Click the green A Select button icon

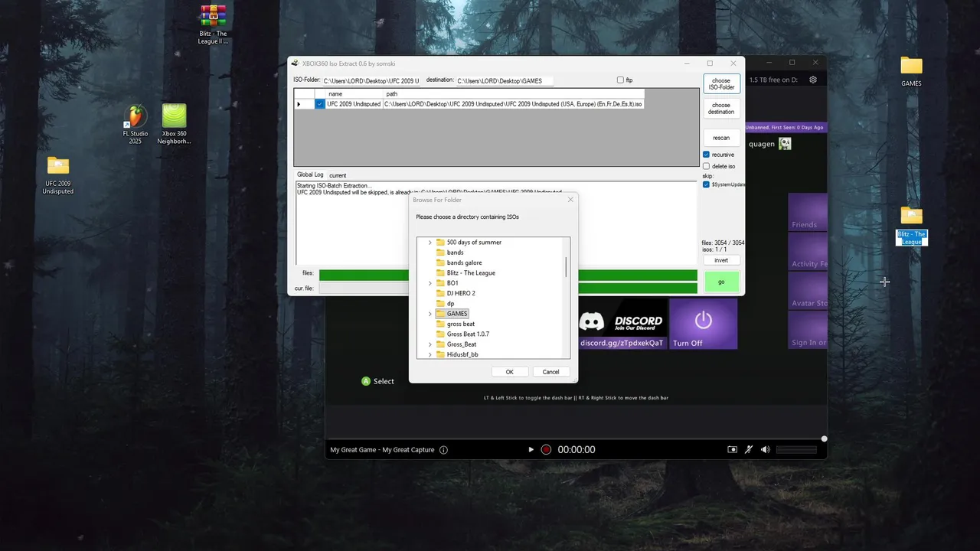366,381
